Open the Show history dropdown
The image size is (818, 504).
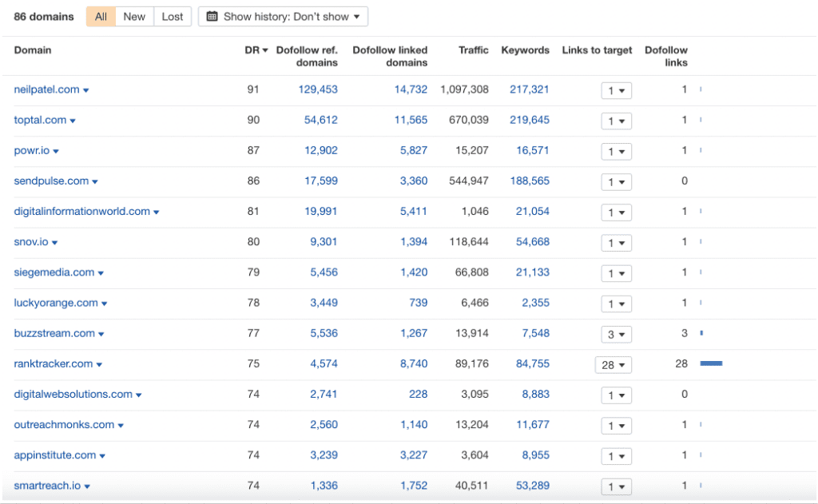click(x=283, y=17)
